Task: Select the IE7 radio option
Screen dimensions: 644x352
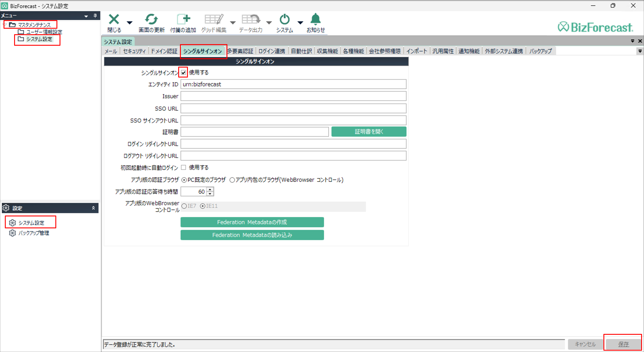Action: click(184, 206)
